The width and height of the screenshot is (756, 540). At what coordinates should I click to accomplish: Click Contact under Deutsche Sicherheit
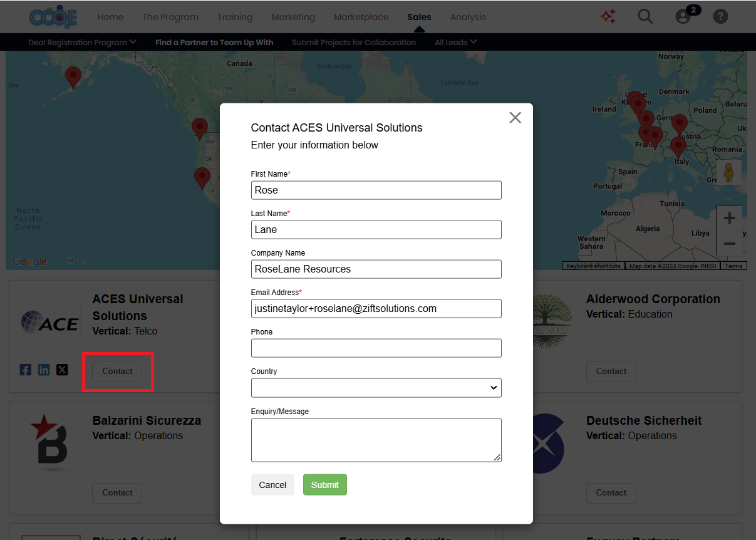point(611,492)
